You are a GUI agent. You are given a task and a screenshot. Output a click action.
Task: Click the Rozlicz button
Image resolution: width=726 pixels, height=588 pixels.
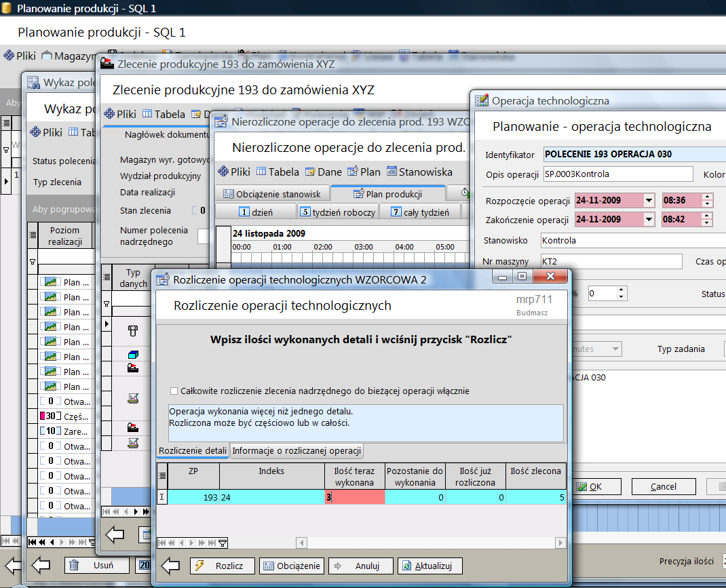pos(223,566)
